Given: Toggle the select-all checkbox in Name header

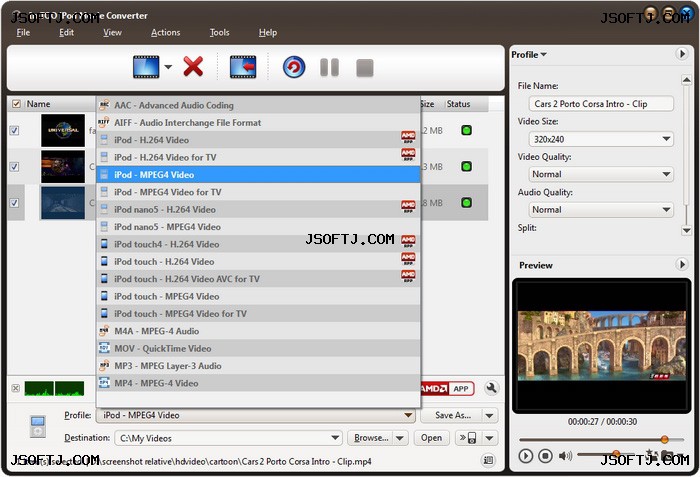Looking at the screenshot, I should (x=16, y=104).
